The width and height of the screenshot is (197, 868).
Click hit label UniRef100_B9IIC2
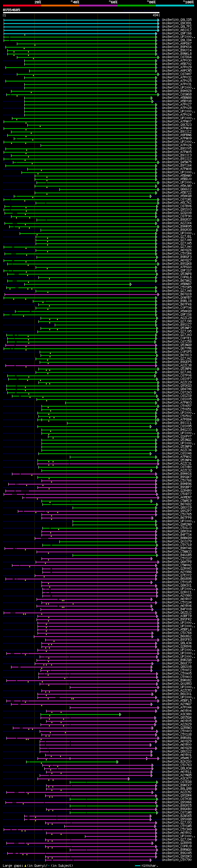(x=177, y=131)
